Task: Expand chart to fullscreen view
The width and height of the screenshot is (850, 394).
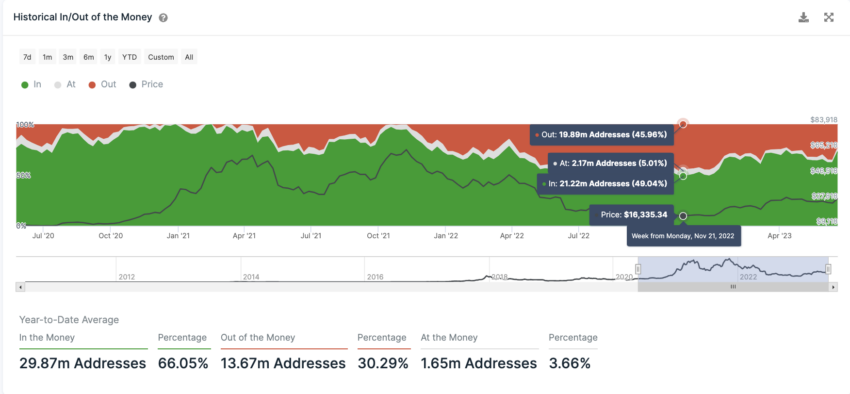Action: 828,17
